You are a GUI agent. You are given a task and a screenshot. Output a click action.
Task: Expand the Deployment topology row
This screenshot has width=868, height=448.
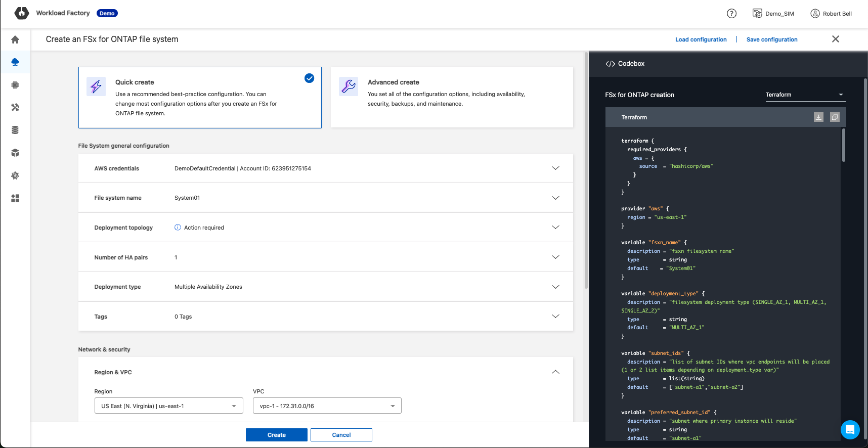click(x=555, y=228)
